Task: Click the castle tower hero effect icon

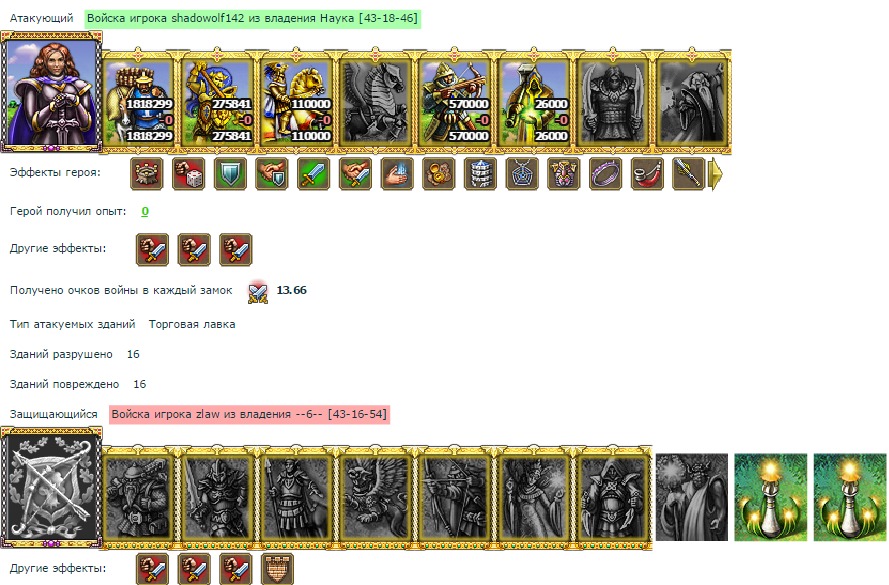Action: [x=147, y=173]
